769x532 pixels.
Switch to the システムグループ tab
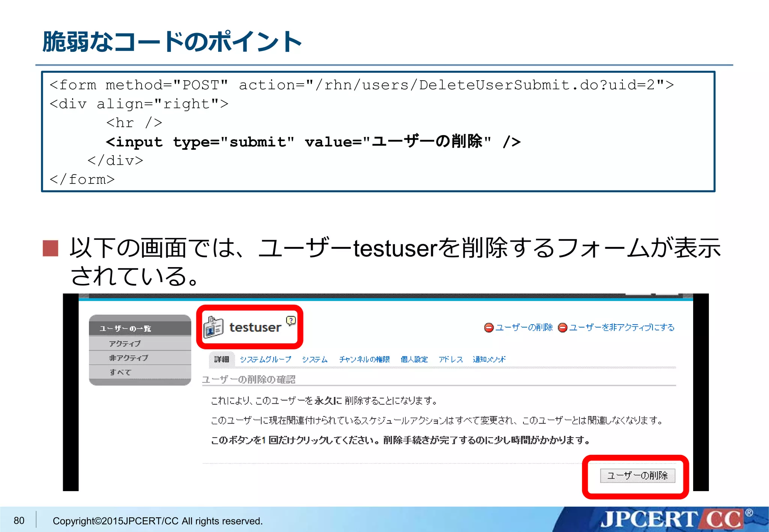(x=265, y=359)
